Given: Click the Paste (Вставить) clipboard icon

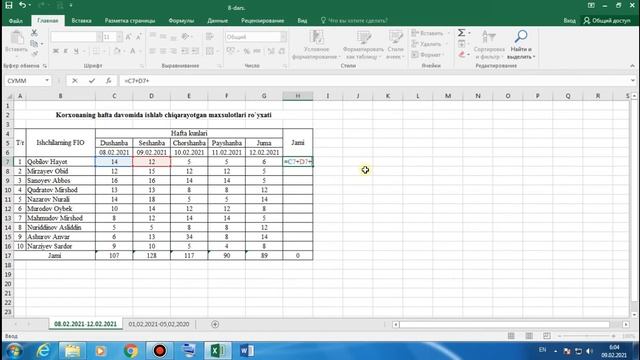Looking at the screenshot, I should pos(16,38).
